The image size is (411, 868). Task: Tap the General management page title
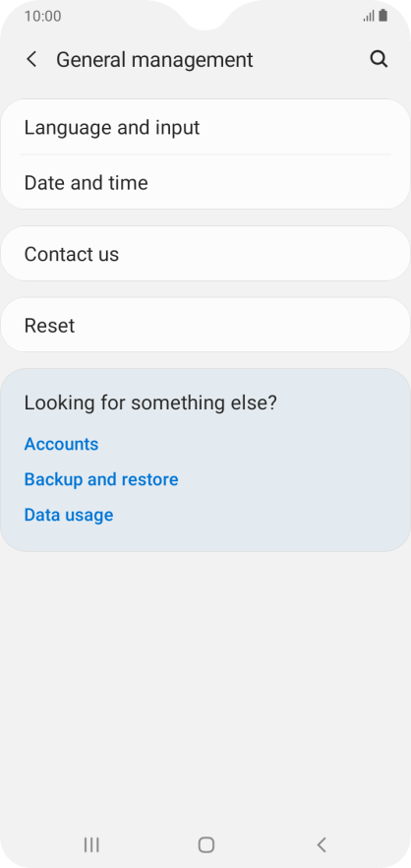[154, 60]
